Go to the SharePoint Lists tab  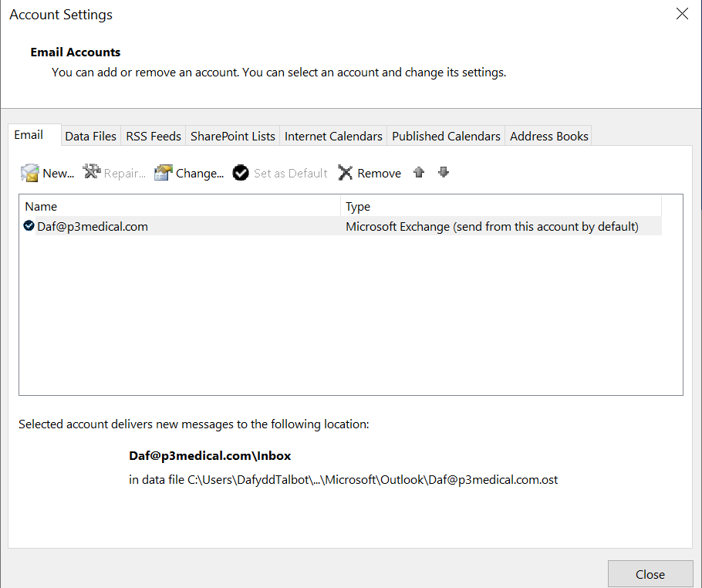[x=233, y=136]
